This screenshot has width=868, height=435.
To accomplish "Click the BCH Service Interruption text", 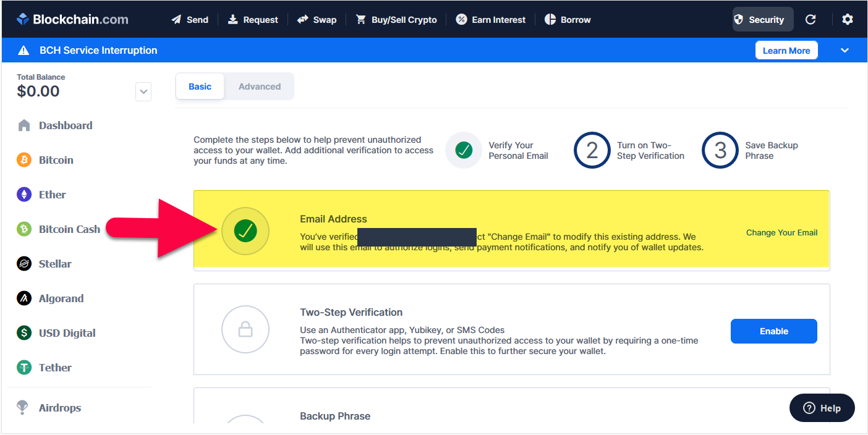I will 98,50.
